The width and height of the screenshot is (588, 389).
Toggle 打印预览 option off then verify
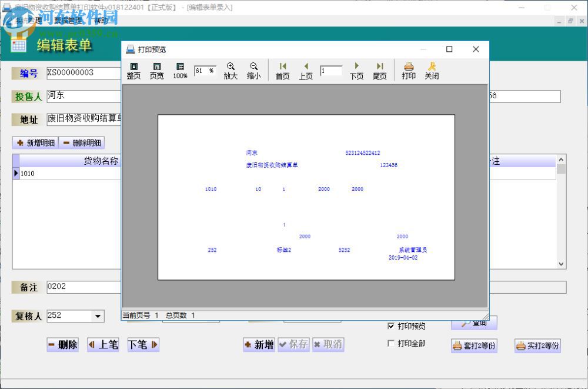click(x=392, y=326)
